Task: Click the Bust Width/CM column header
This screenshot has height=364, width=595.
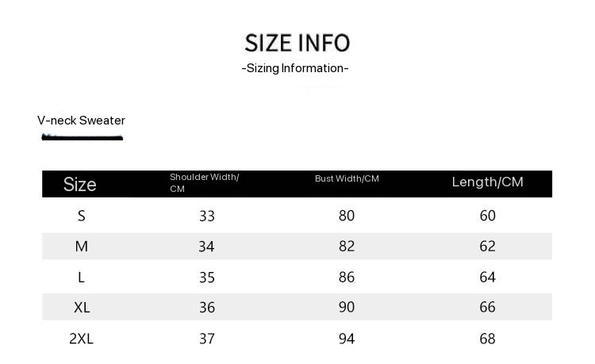Action: coord(347,178)
